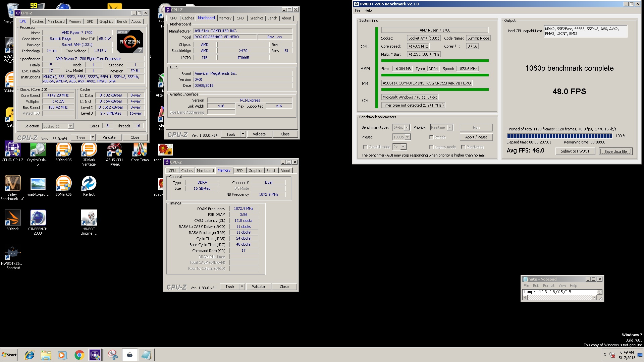Launch 3DMark desktop shortcut

[x=12, y=220]
